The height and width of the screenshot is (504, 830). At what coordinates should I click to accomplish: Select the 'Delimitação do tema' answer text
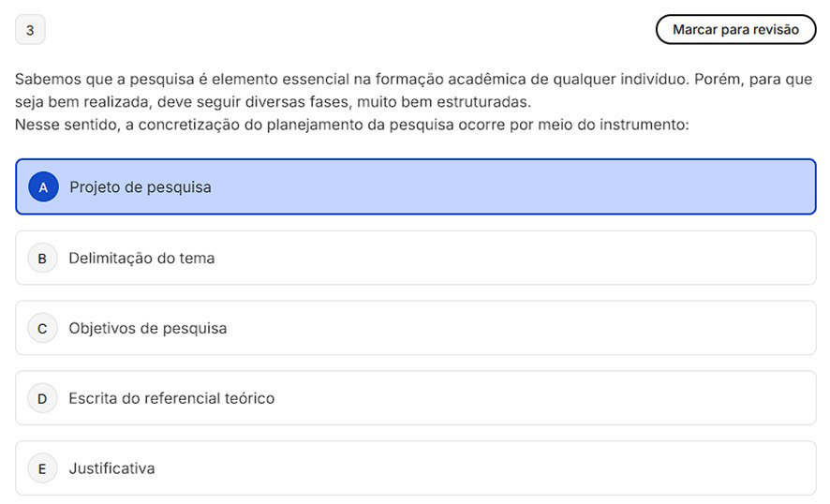pyautogui.click(x=141, y=258)
